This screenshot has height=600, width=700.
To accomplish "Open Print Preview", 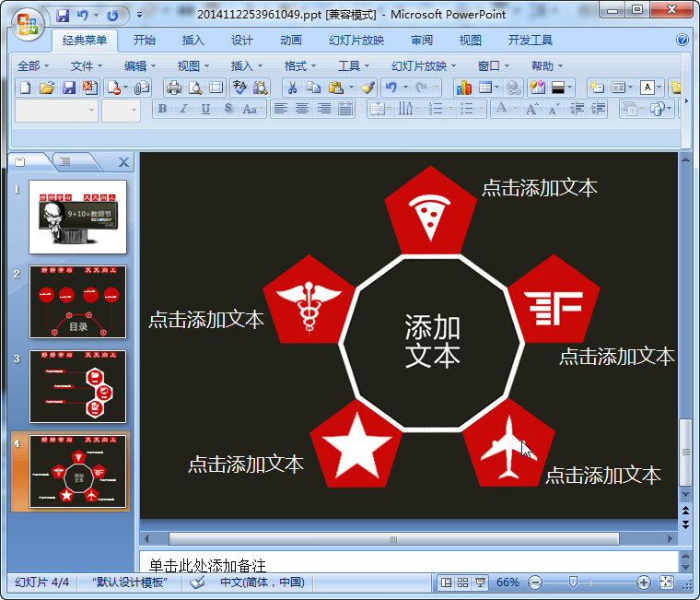I will 195,88.
